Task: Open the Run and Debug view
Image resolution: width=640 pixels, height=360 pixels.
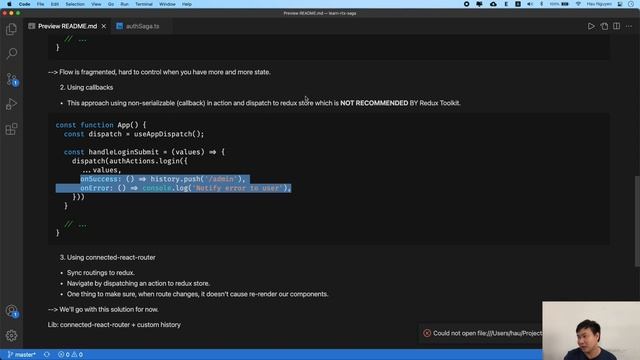Action: pos(11,104)
